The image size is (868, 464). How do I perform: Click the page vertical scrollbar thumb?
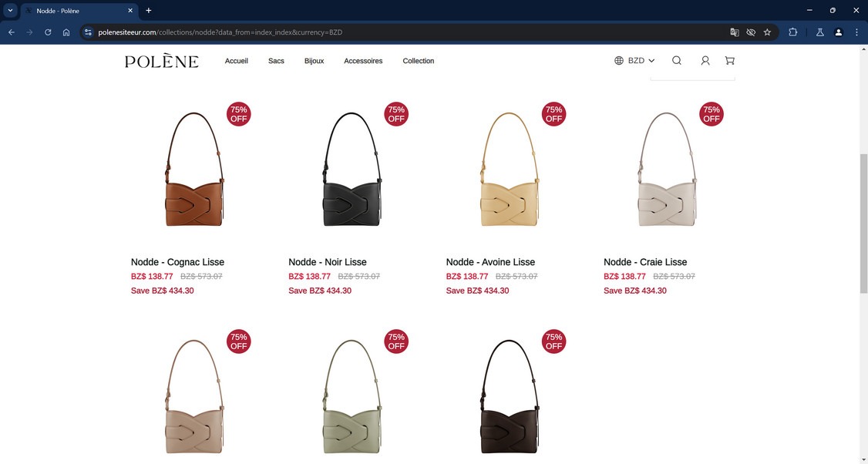click(x=863, y=223)
